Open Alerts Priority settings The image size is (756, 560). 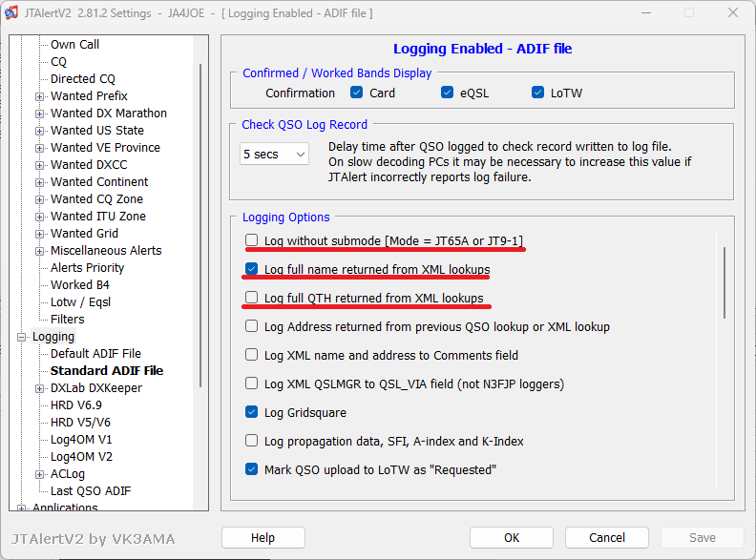(x=87, y=267)
